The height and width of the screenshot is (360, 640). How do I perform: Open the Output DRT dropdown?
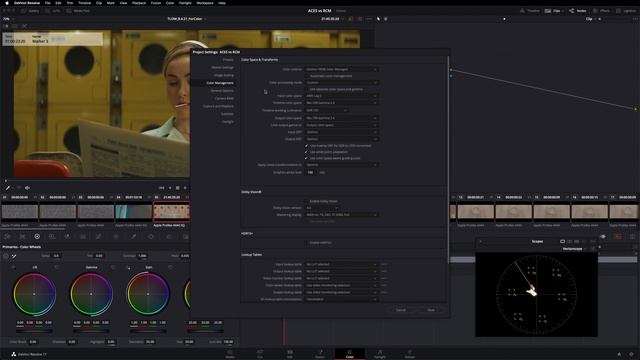tap(342, 139)
